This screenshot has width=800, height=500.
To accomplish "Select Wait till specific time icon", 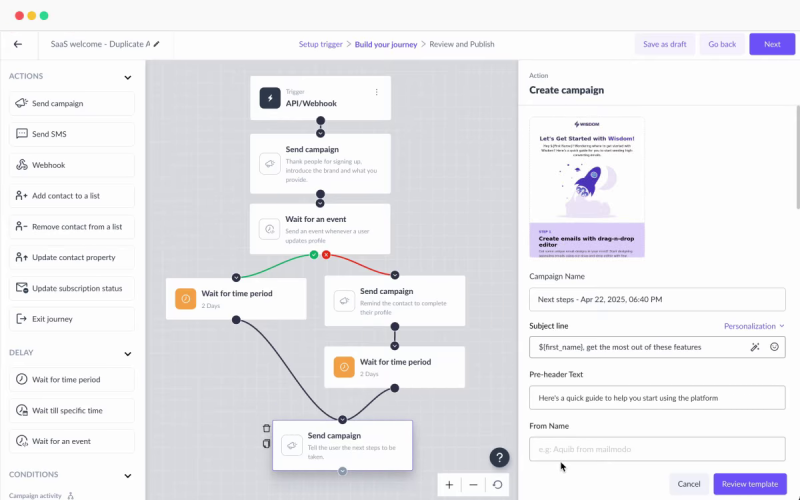I will click(x=21, y=410).
